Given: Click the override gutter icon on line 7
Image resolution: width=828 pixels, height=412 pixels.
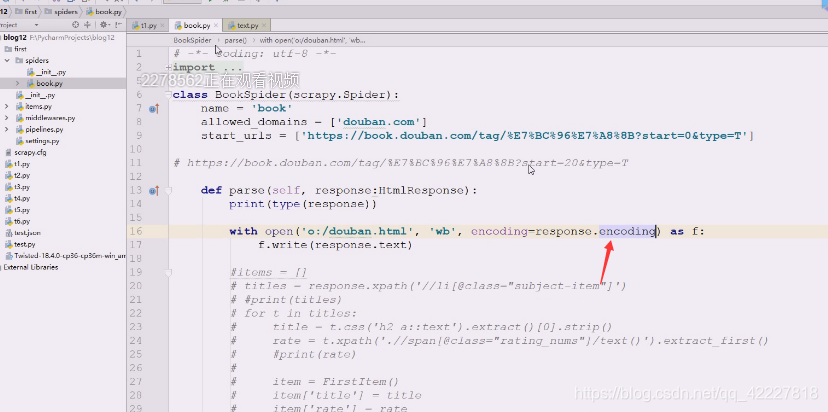Looking at the screenshot, I should 154,108.
